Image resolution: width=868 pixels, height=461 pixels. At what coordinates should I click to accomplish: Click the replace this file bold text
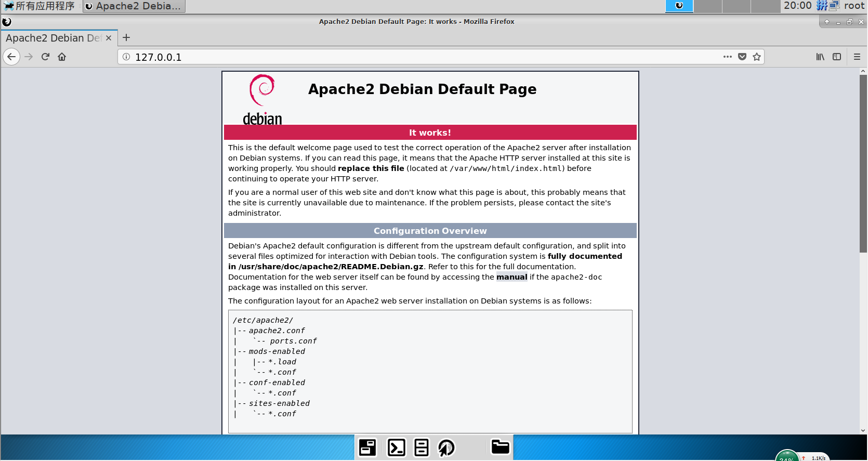pyautogui.click(x=371, y=168)
